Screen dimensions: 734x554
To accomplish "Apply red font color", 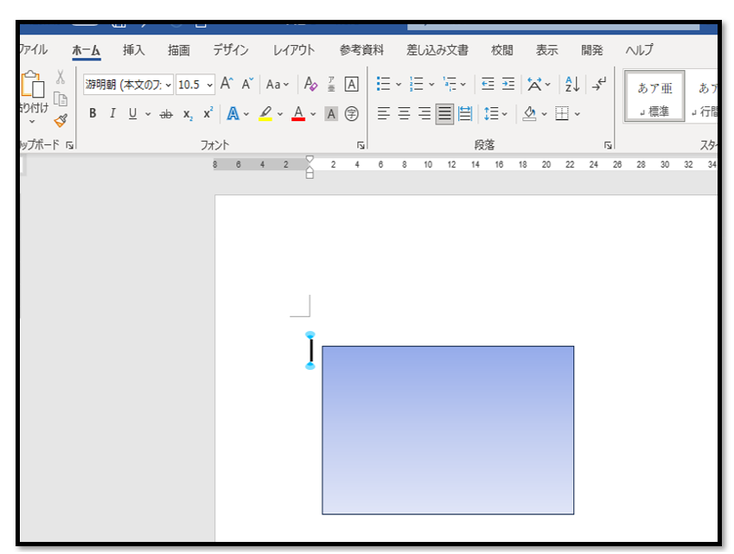I will point(298,114).
